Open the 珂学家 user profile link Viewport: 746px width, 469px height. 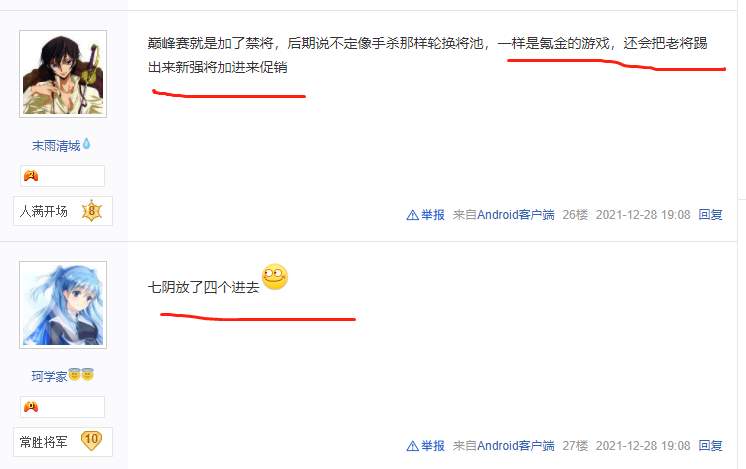(49, 376)
